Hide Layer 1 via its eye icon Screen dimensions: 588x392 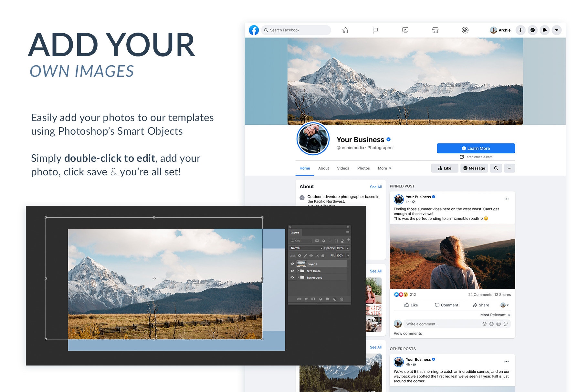coord(292,264)
